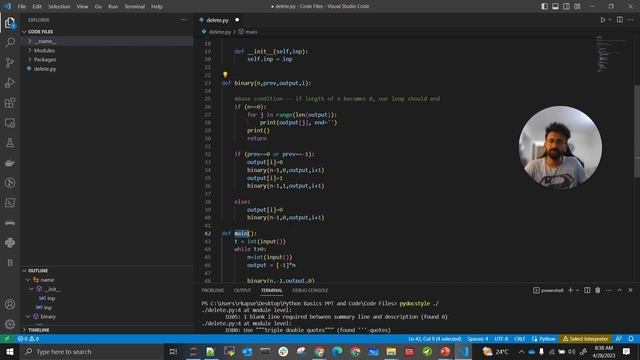Image resolution: width=640 pixels, height=360 pixels.
Task: Toggle Primary Side Bar layout icon
Action: (x=544, y=6)
